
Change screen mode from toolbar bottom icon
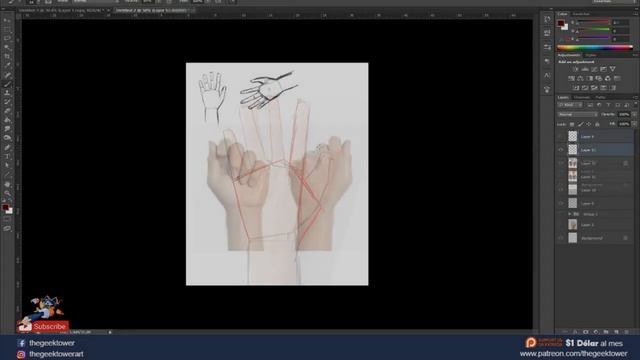tap(7, 229)
